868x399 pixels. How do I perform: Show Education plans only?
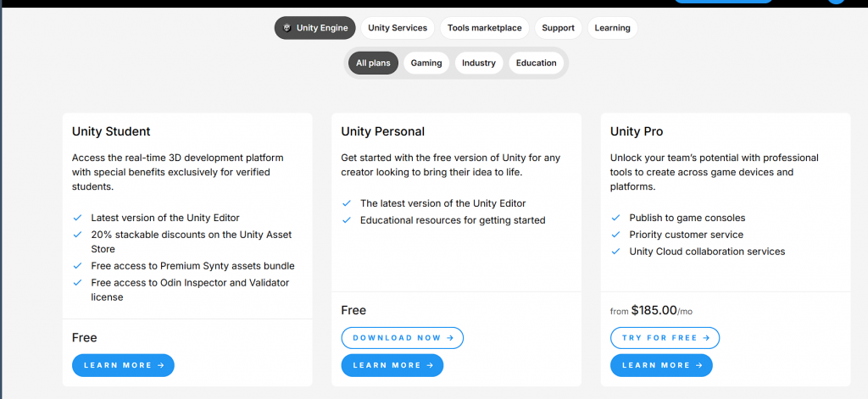536,63
